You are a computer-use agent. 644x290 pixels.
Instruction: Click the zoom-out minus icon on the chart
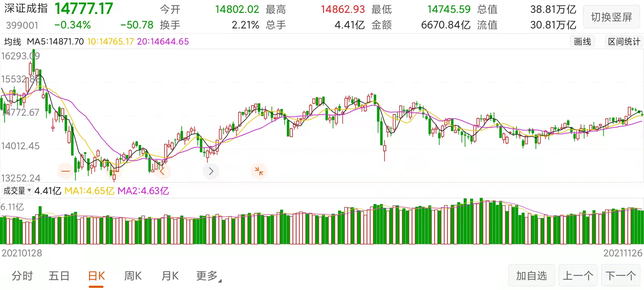click(65, 171)
